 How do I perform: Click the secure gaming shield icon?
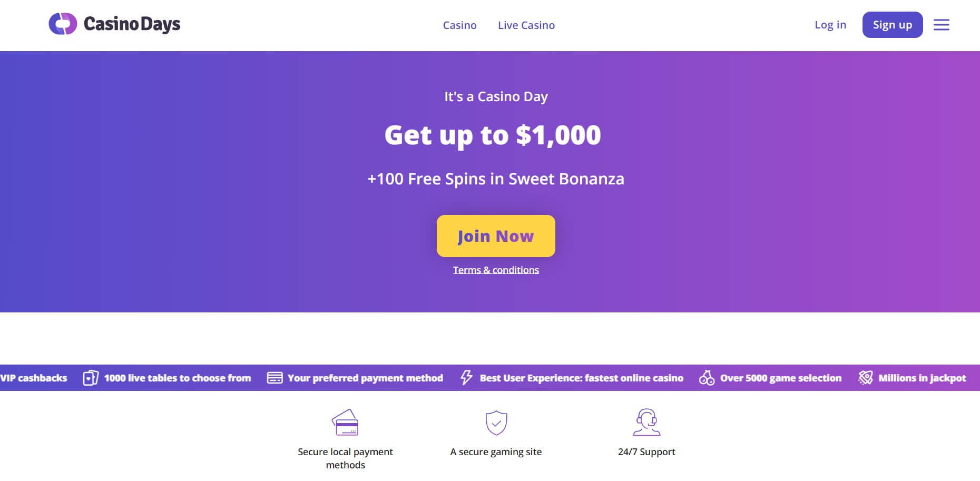point(496,423)
